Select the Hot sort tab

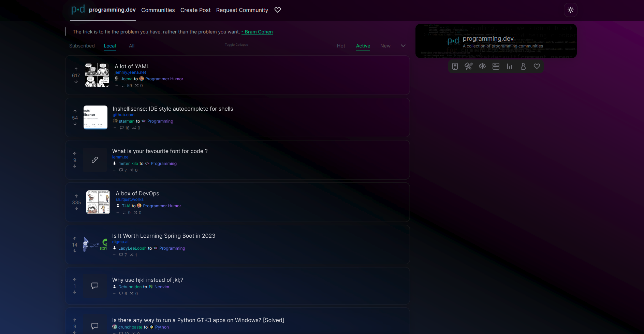click(x=341, y=46)
